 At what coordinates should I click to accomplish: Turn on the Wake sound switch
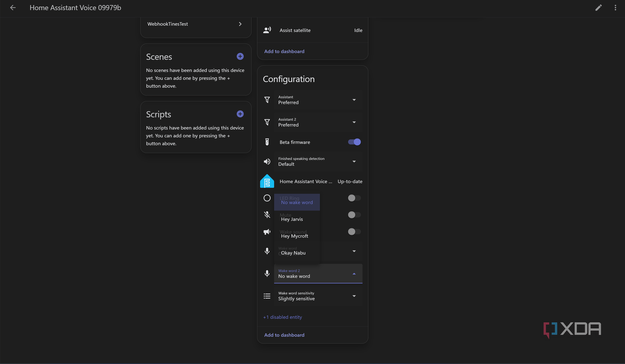[354, 231]
